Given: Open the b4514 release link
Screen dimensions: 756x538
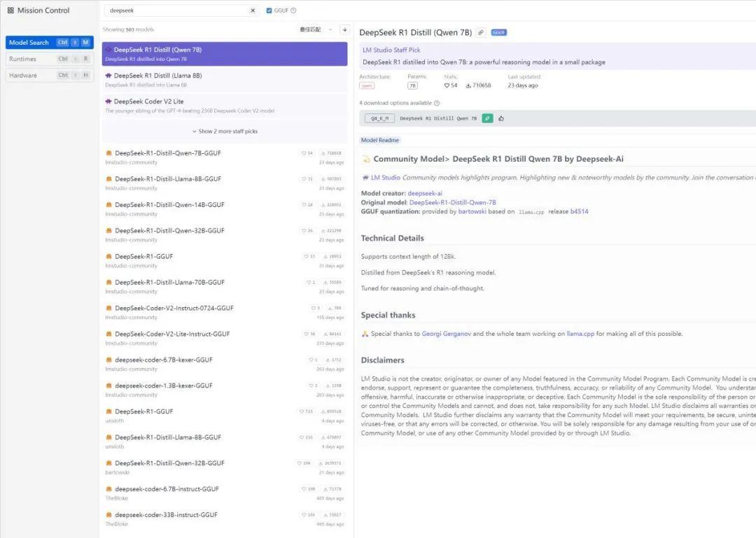Looking at the screenshot, I should coord(579,212).
